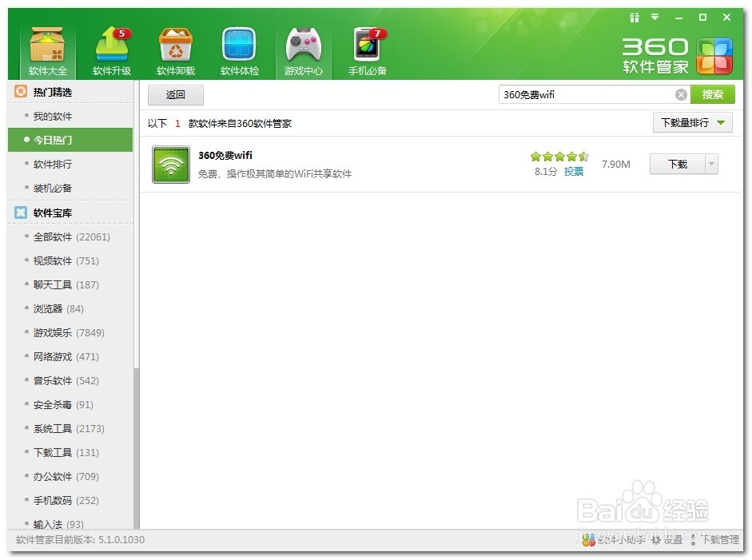The height and width of the screenshot is (560, 752).
Task: Click the green 搜索 search button
Action: click(713, 94)
